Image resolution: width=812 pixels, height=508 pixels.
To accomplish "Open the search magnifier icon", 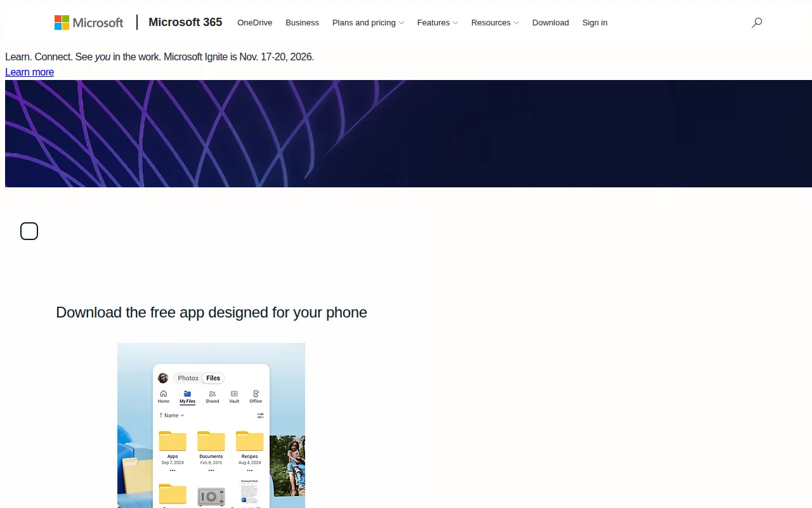I will pyautogui.click(x=757, y=23).
